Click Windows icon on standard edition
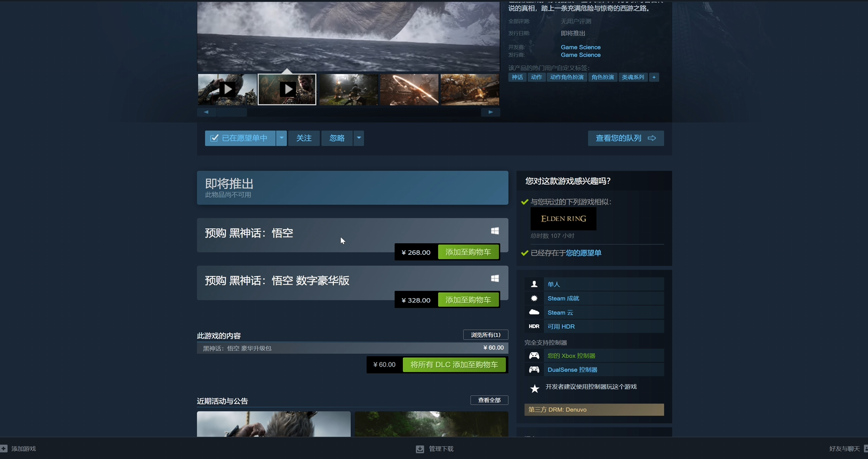868x459 pixels. click(495, 231)
